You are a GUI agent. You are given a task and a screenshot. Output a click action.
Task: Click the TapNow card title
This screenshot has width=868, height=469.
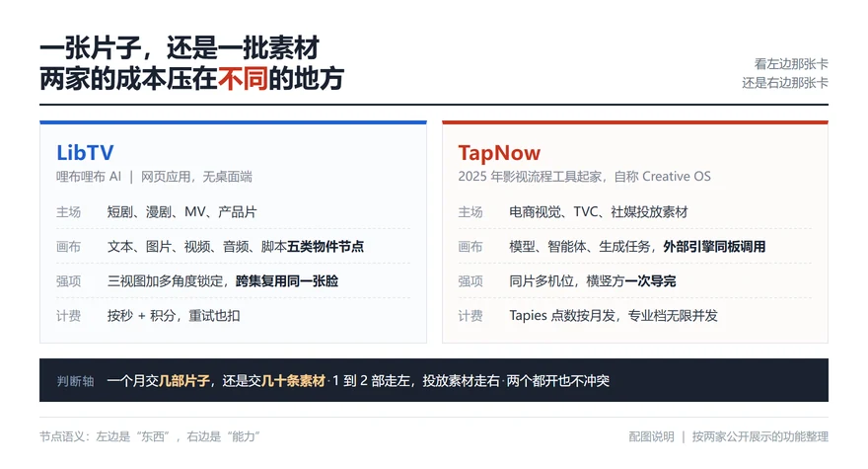tap(499, 153)
